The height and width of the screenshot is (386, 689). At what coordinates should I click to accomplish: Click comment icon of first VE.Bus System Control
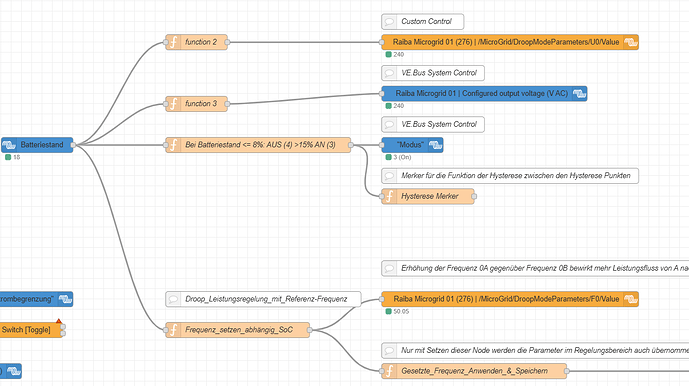click(389, 73)
